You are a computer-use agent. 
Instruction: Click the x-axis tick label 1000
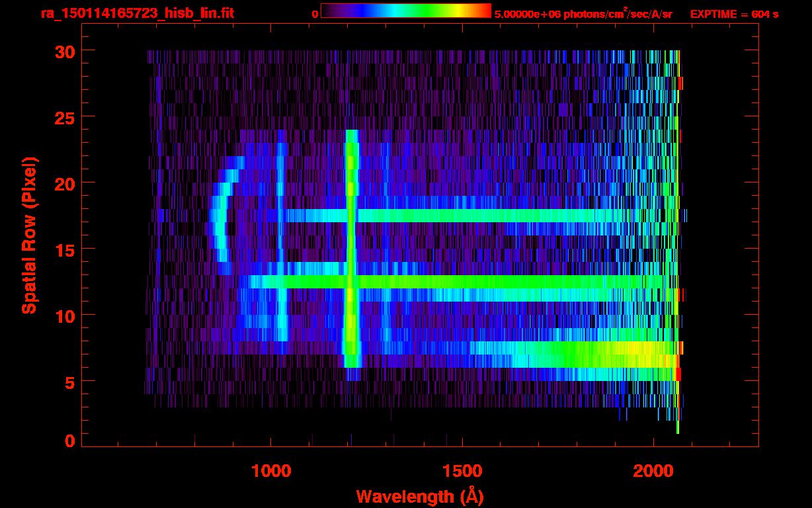[271, 470]
